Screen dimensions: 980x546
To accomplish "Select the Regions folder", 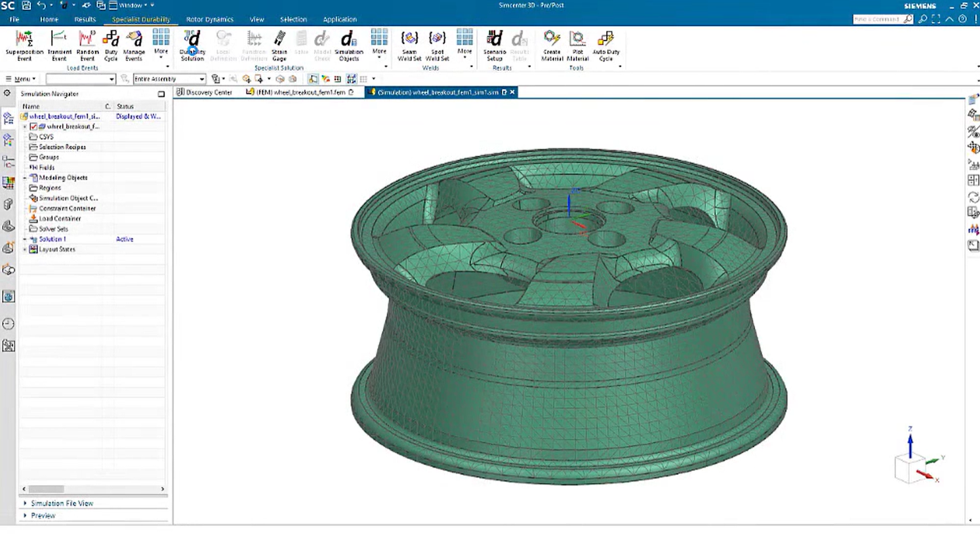I will point(49,188).
